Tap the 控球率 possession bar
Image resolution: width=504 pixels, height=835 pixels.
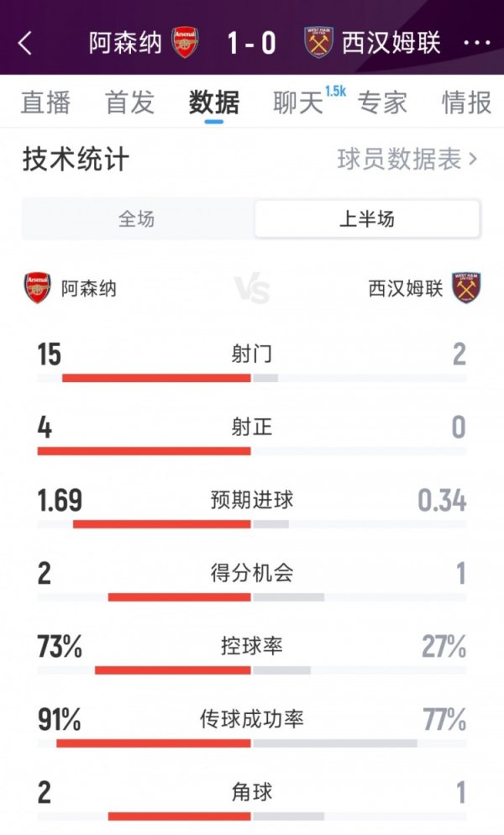pyautogui.click(x=252, y=670)
